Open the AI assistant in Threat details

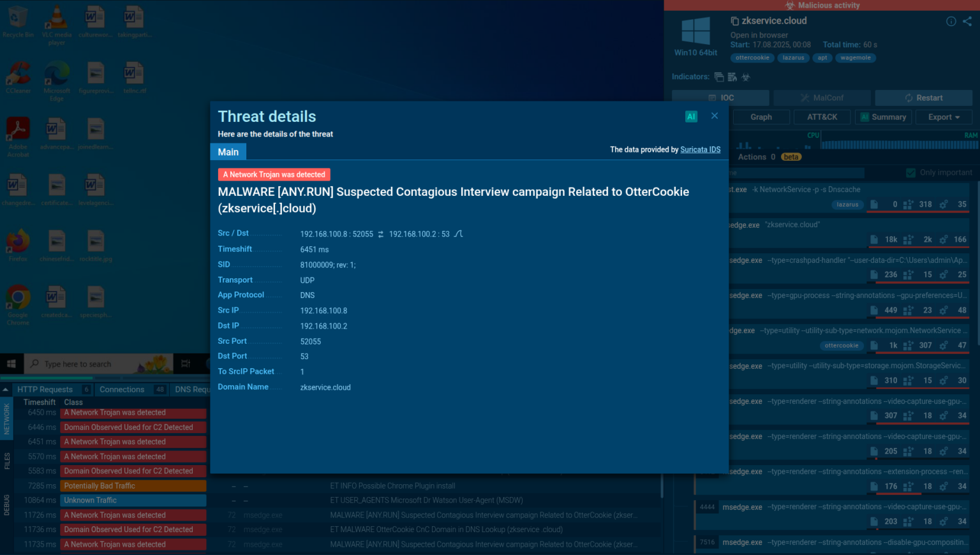[x=691, y=116]
